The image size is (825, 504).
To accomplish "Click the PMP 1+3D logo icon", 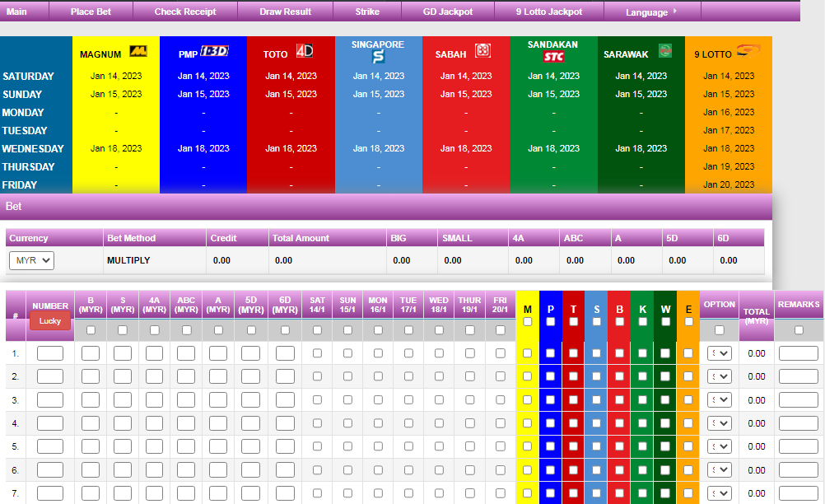I will [x=213, y=53].
